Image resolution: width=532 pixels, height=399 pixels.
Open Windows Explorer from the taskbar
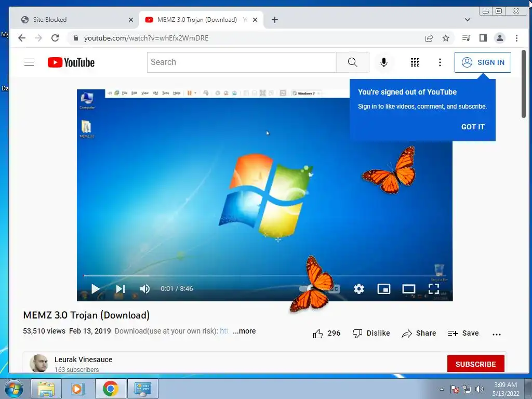46,389
